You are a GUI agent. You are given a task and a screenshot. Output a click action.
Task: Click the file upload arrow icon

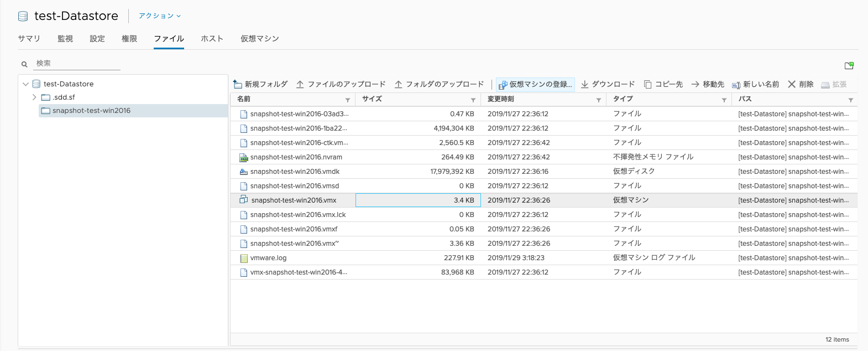coord(300,84)
